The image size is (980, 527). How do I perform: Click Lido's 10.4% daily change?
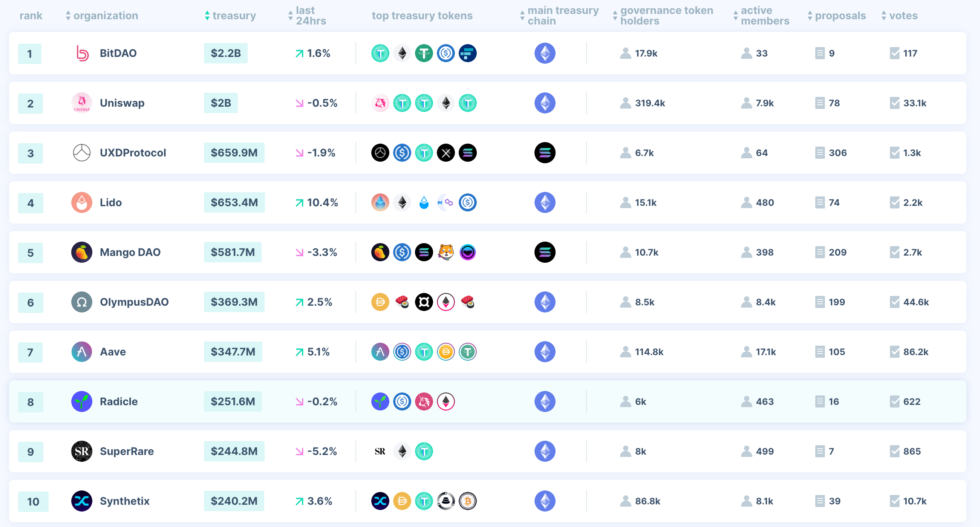[x=317, y=202]
